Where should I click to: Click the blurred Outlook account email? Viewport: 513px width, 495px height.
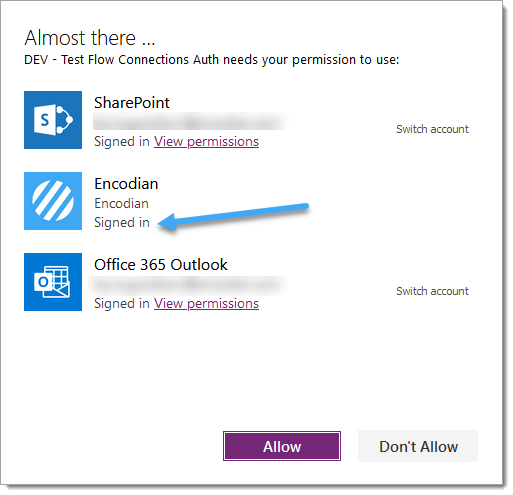coord(187,286)
